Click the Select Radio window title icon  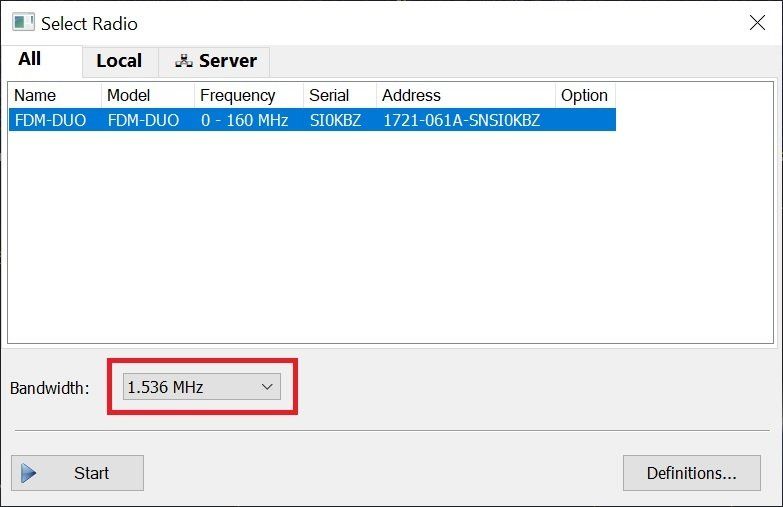pyautogui.click(x=23, y=22)
